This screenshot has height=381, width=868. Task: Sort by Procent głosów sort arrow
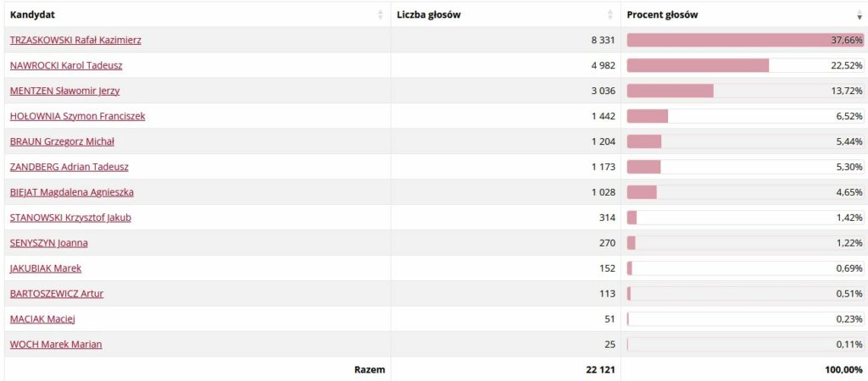point(860,15)
